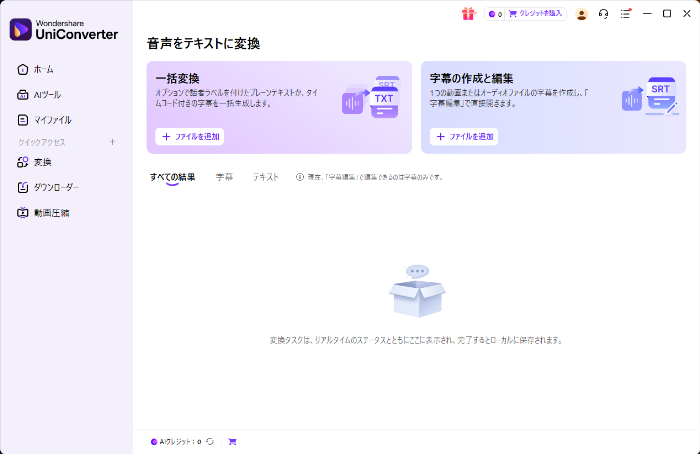700x454 pixels.
Task: Click the purple credit balance indicator
Action: (495, 14)
